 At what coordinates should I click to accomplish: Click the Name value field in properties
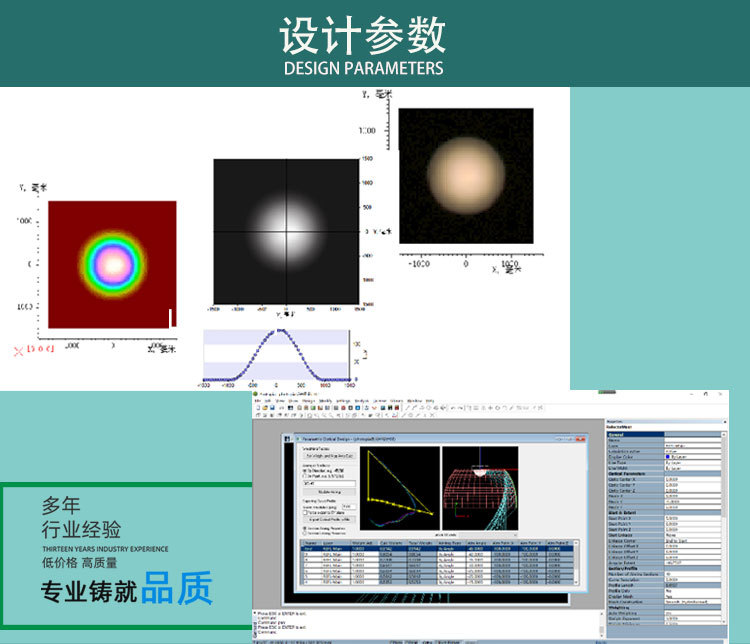point(693,440)
